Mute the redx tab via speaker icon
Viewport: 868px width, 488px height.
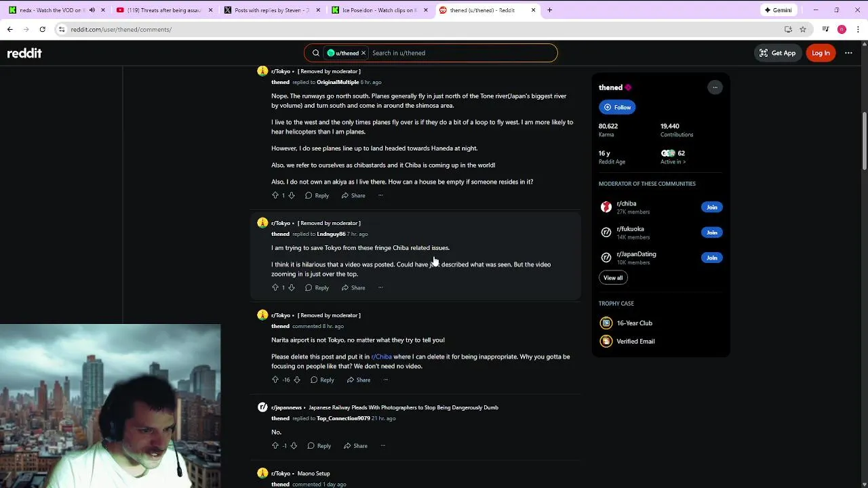(x=92, y=10)
